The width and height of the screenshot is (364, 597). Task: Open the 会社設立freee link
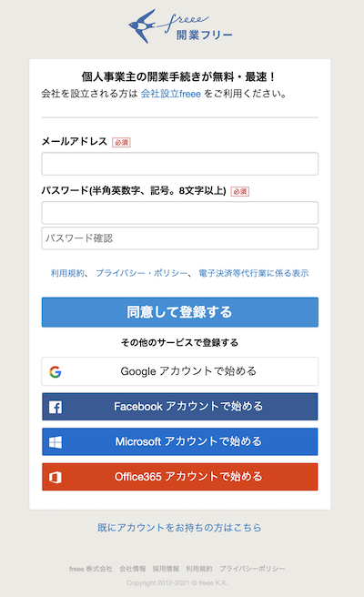point(170,94)
